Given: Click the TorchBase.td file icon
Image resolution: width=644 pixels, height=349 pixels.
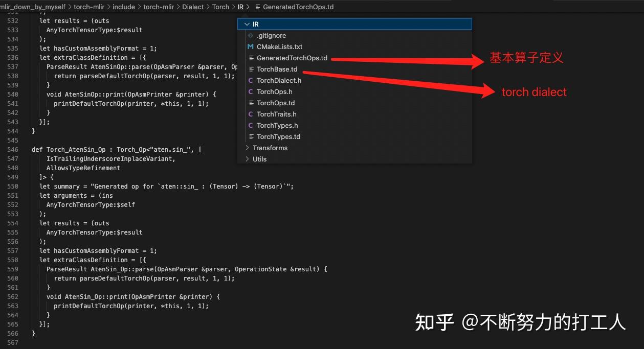Looking at the screenshot, I should click(x=250, y=69).
